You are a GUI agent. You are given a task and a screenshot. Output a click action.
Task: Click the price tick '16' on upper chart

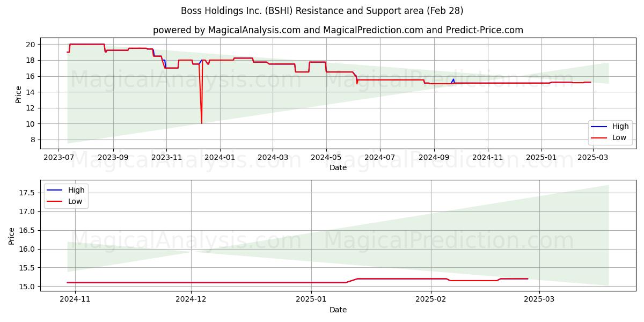(31, 76)
